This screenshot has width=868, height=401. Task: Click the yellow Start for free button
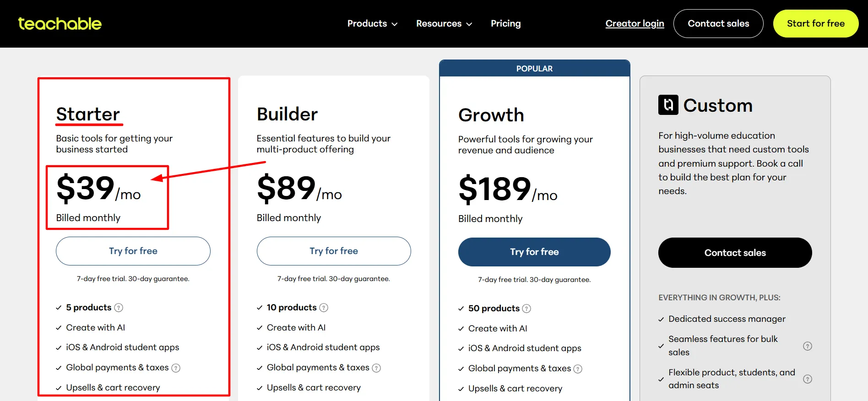[x=816, y=23]
